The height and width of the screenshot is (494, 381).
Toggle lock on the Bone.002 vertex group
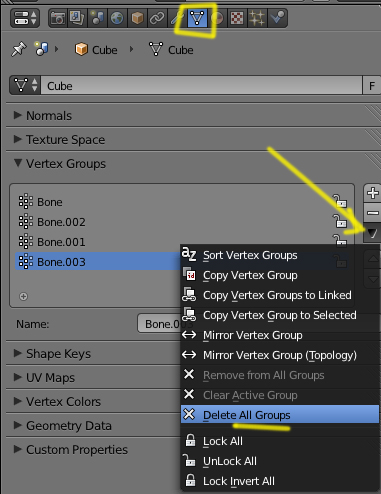click(x=340, y=221)
